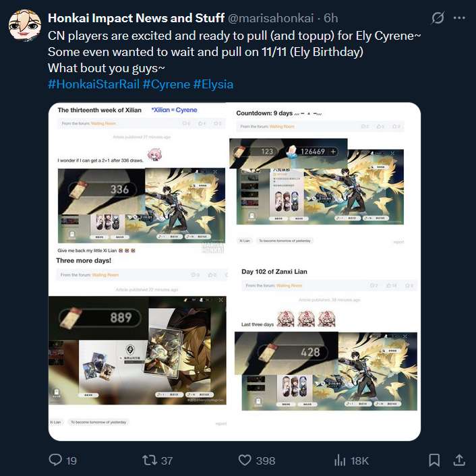Viewport: 476px width, 476px height.
Task: Open the #HonkaiStarRail hashtag
Action: point(94,84)
